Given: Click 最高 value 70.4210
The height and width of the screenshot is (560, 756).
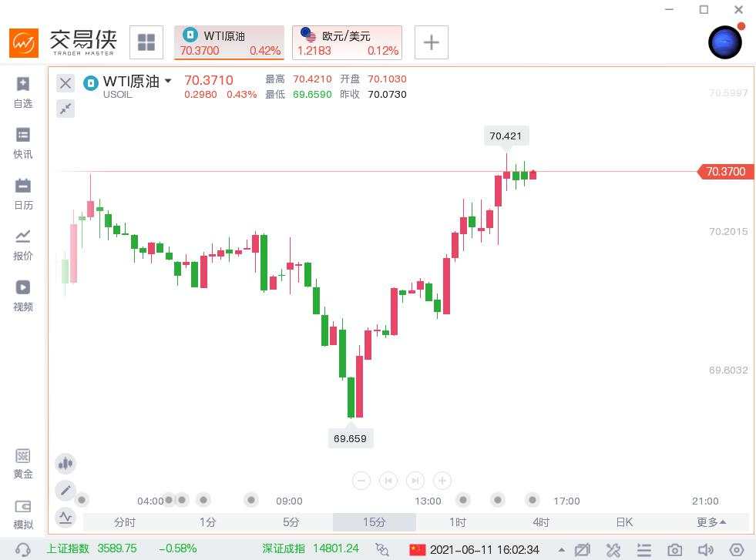Looking at the screenshot, I should [x=312, y=79].
